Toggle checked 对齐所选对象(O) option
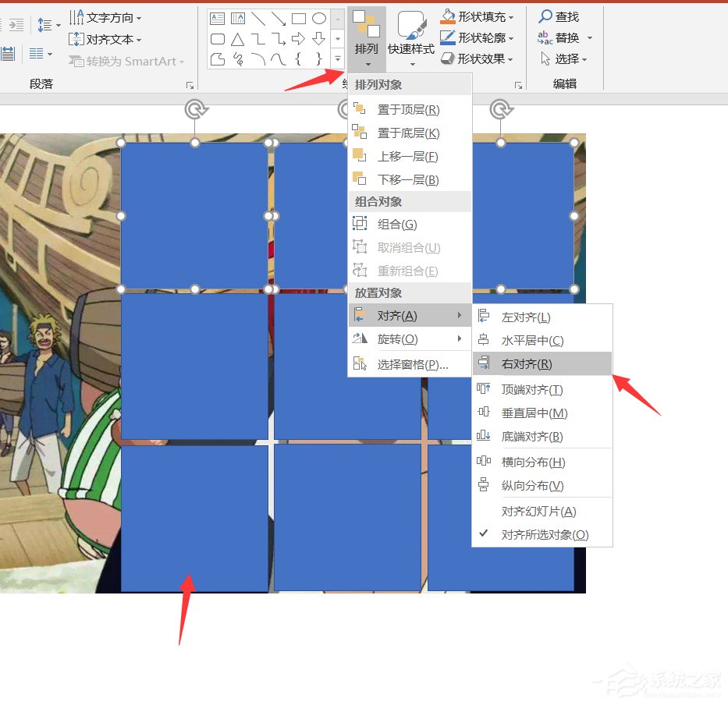Viewport: 728px width, 705px height. click(x=542, y=535)
